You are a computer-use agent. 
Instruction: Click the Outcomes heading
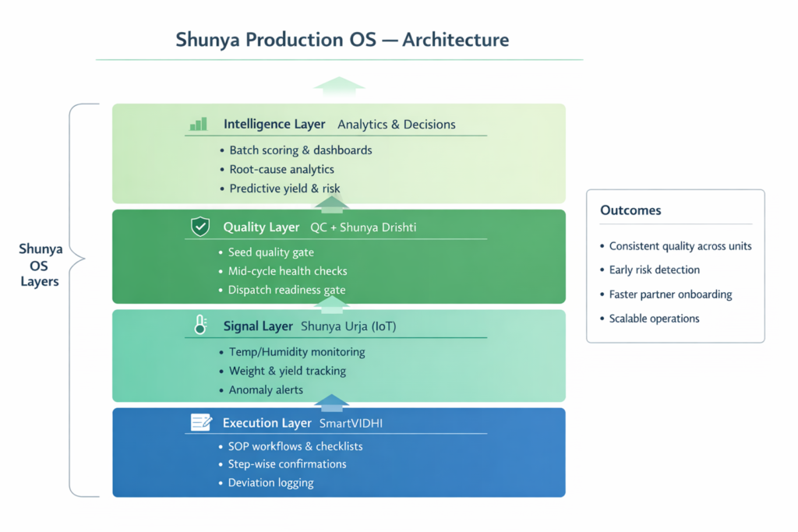coord(630,210)
